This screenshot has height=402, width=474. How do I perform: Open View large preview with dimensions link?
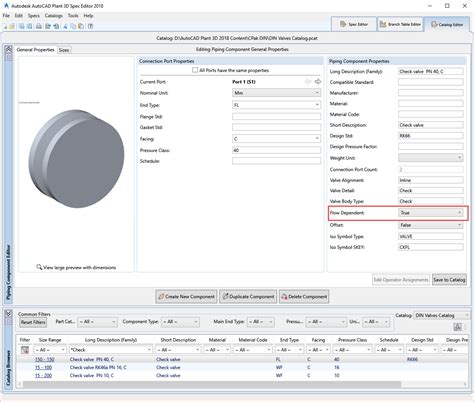76,267
